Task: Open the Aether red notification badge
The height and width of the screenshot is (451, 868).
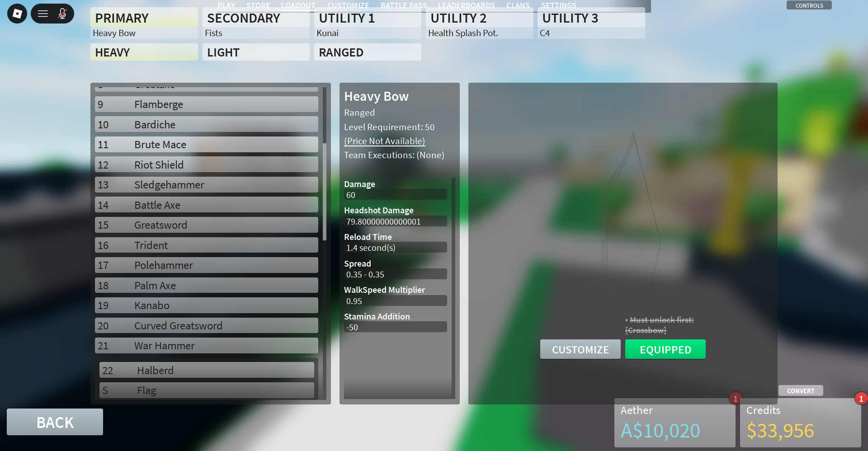Action: coord(736,399)
